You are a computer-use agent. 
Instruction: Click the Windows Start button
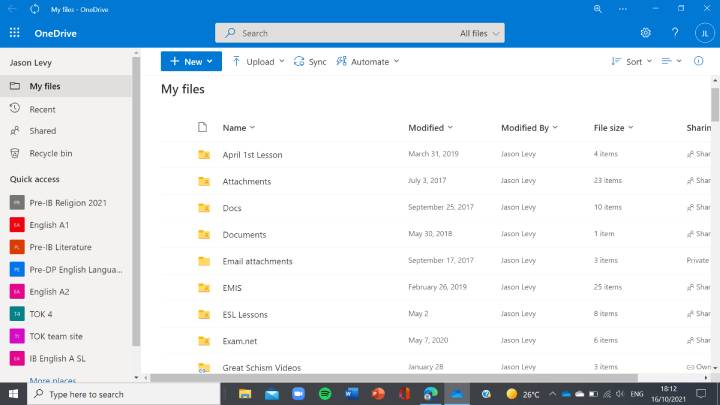[13, 394]
